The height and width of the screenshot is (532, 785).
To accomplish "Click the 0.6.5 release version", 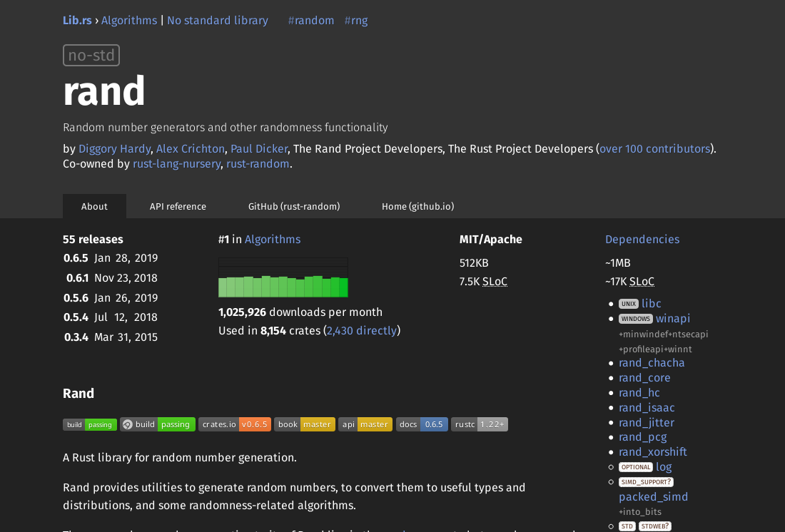I will coord(76,258).
